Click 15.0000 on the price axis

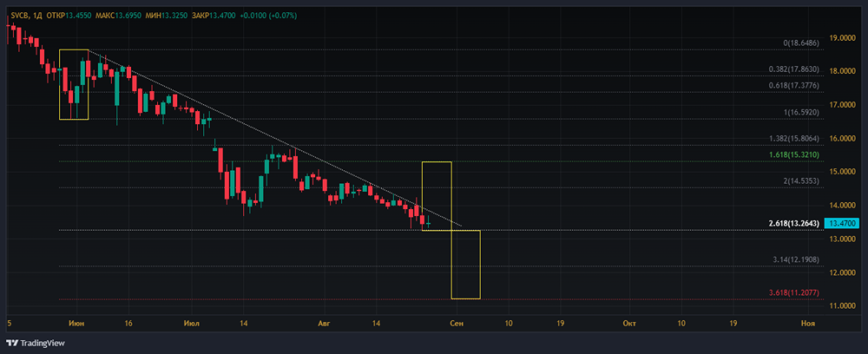click(842, 172)
